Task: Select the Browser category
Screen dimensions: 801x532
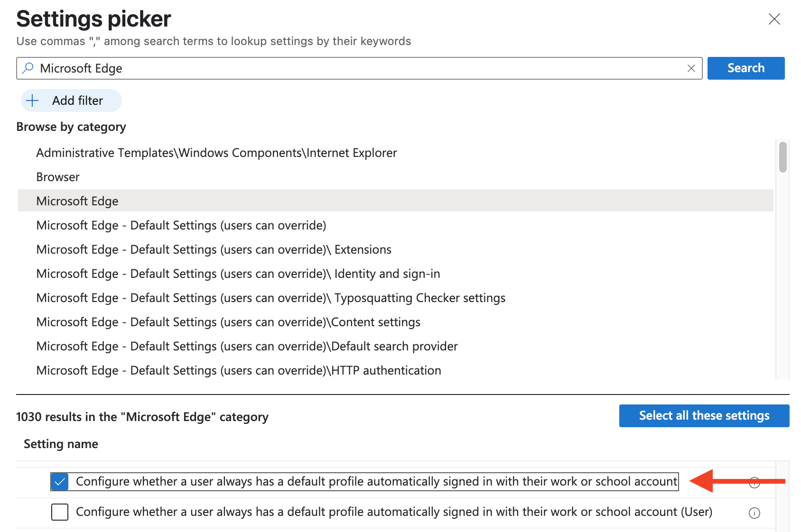Action: [x=58, y=177]
